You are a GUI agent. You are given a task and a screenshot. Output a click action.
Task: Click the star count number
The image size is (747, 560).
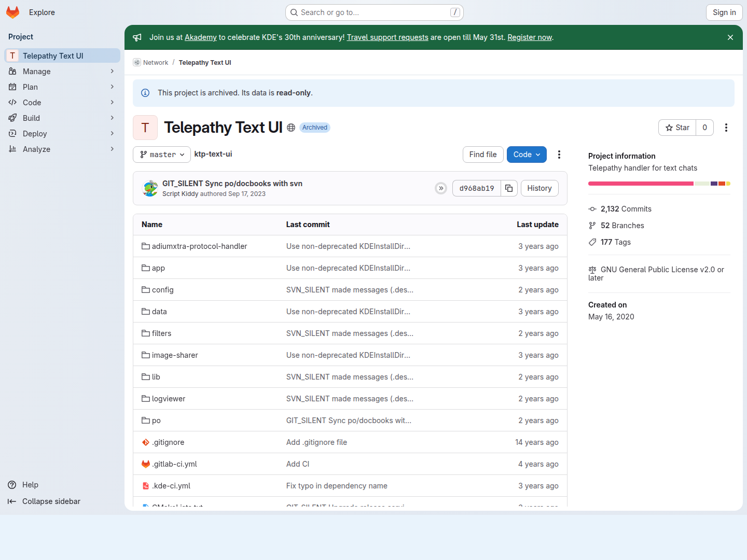tap(704, 128)
